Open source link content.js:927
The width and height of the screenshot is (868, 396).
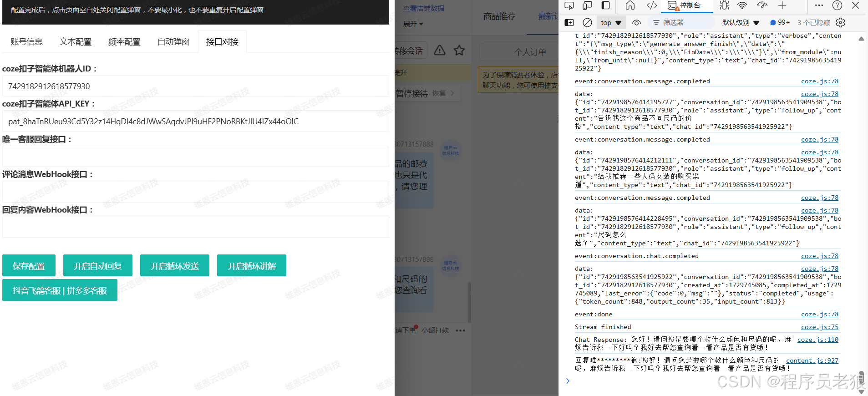pyautogui.click(x=812, y=360)
